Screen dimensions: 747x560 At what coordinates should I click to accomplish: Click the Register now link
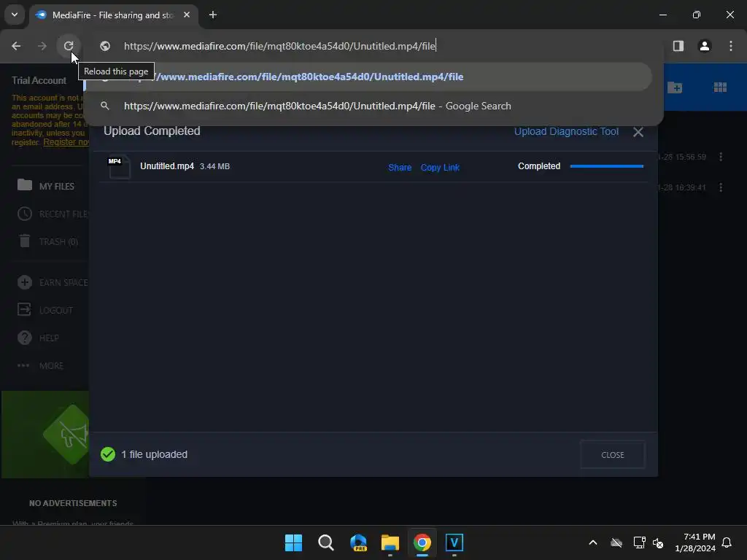(66, 142)
